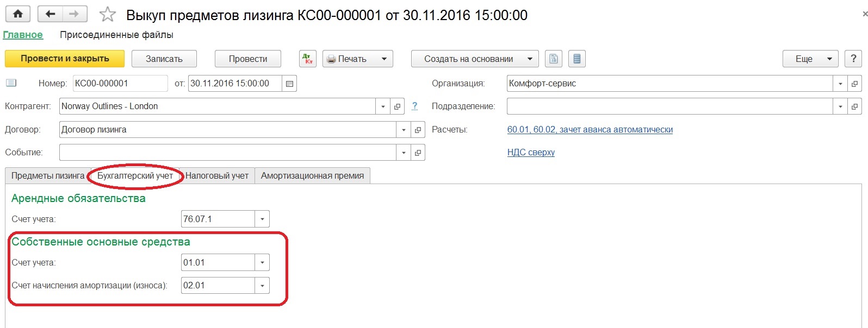Viewport: 868px width, 328px height.
Task: Open the calendar picker for the date
Action: tap(289, 84)
